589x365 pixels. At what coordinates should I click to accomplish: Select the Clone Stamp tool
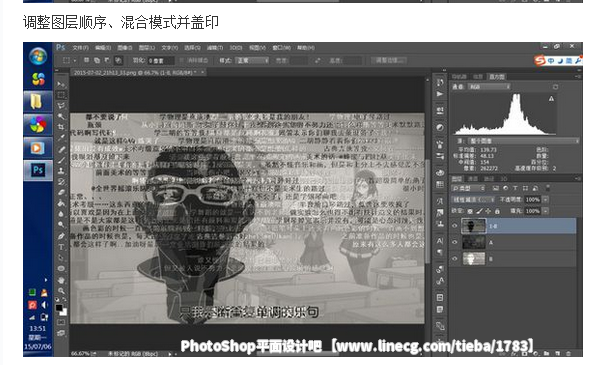click(x=61, y=171)
